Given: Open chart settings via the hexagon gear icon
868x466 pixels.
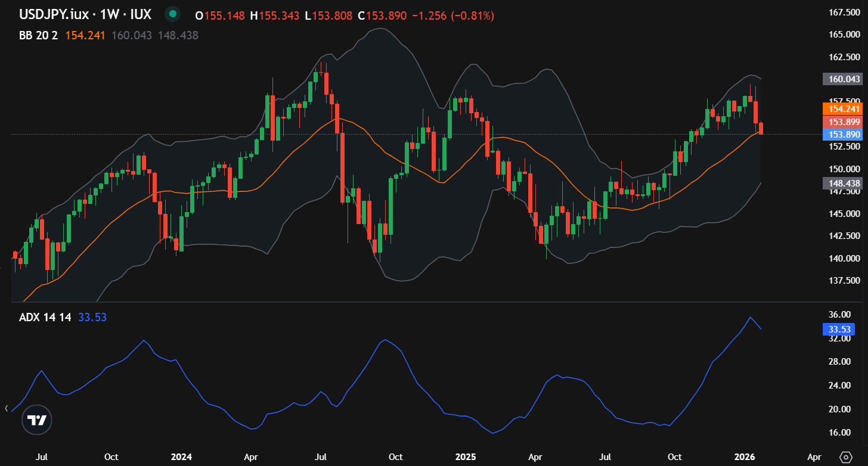Looking at the screenshot, I should pyautogui.click(x=845, y=457).
